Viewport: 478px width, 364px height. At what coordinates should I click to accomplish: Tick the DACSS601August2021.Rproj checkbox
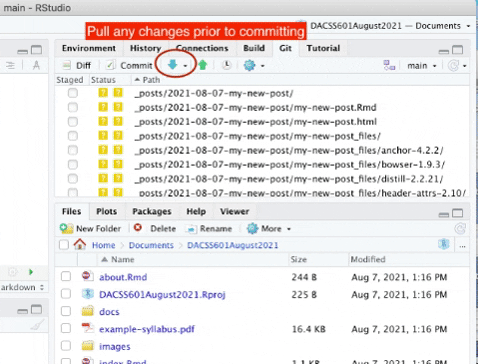point(66,294)
